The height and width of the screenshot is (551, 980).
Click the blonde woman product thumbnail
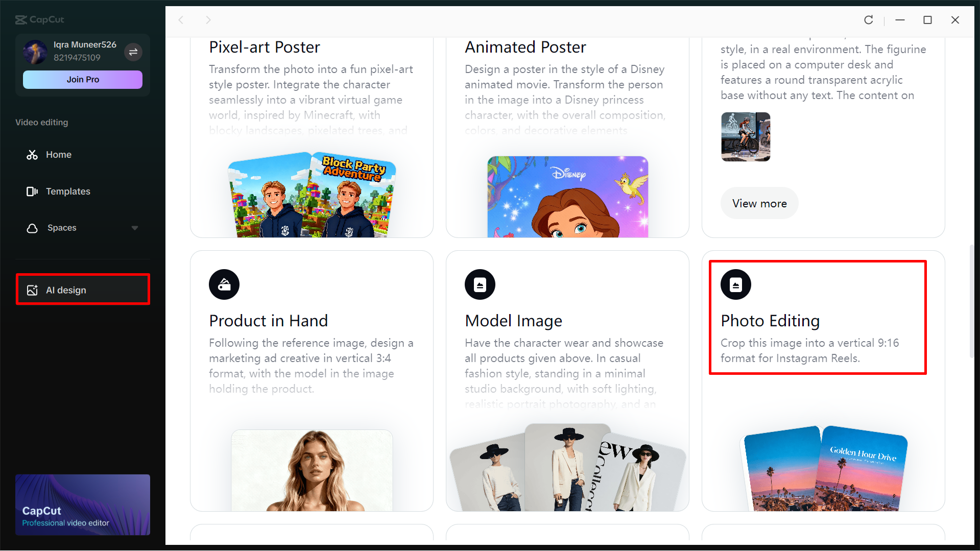312,470
